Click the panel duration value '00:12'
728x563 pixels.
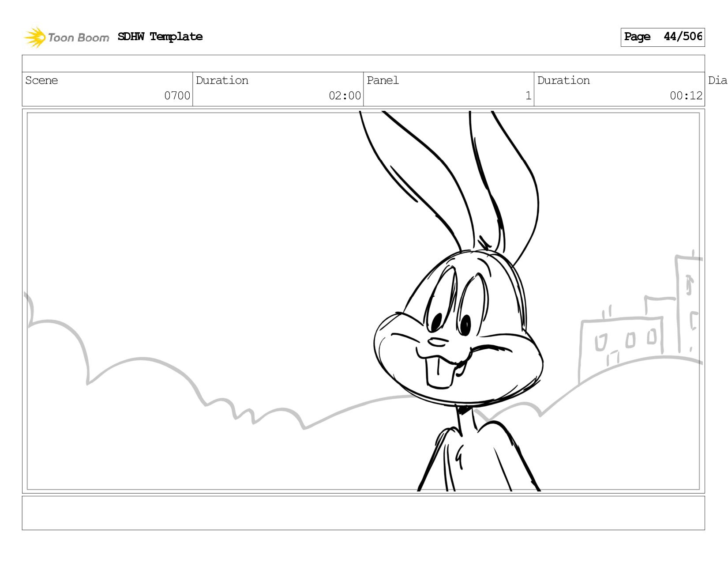tap(686, 96)
